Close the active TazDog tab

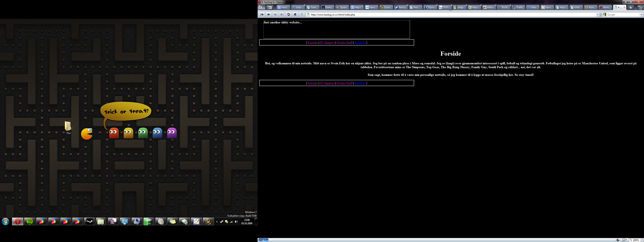[624, 7]
